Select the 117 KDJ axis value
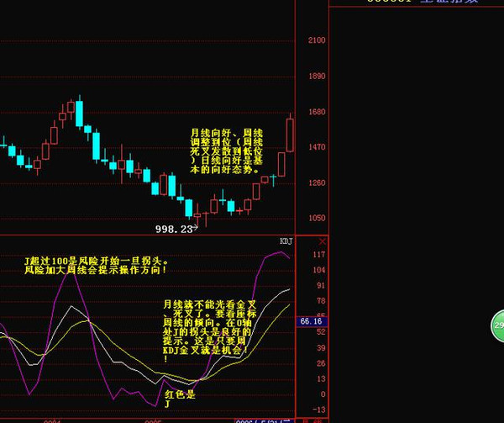Image resolution: width=504 pixels, height=423 pixels. point(319,255)
